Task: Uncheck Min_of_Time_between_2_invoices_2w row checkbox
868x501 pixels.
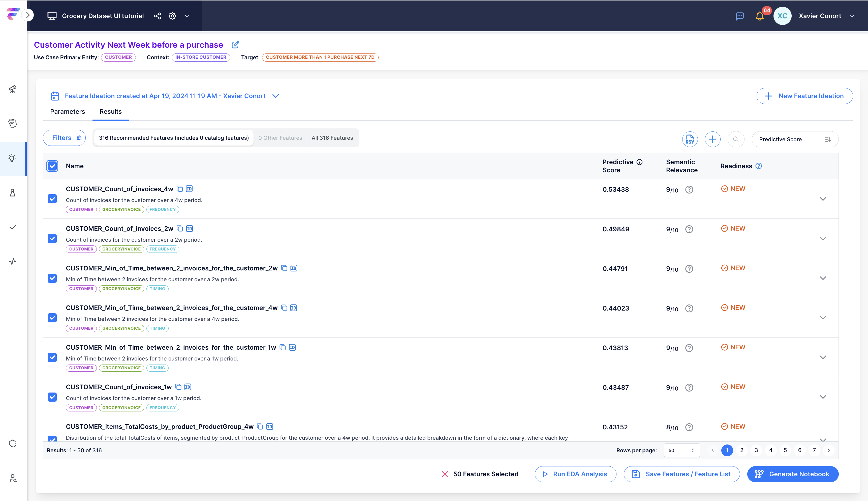Action: (52, 278)
